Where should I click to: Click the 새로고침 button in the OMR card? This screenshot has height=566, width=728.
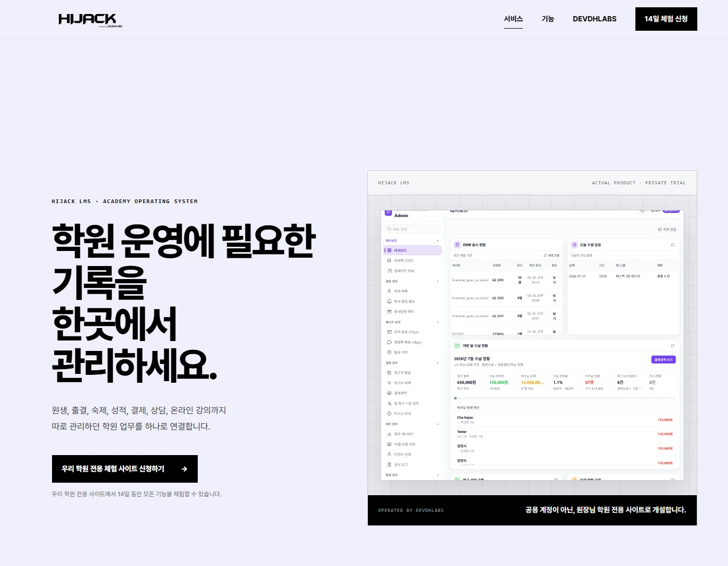pos(552,256)
